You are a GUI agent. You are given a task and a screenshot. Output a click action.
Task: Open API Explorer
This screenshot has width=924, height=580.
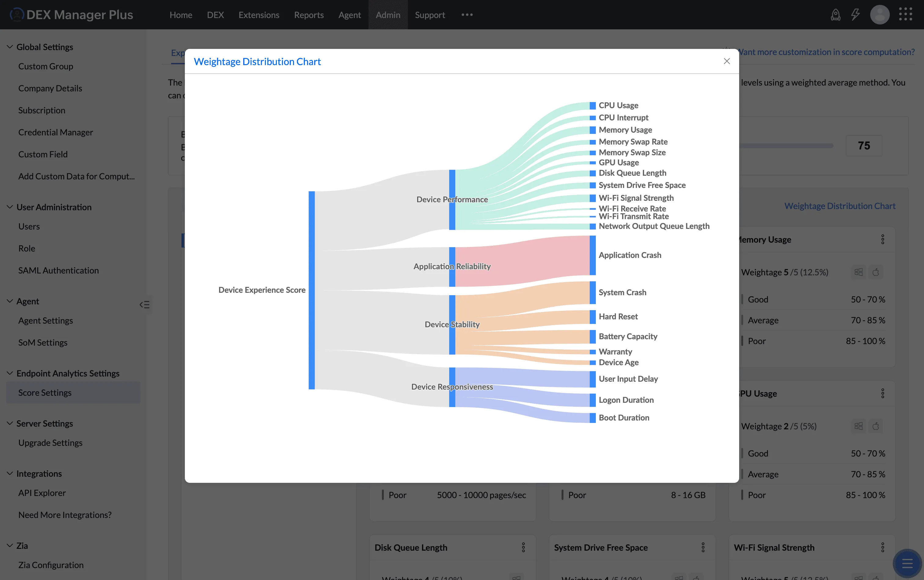(42, 493)
